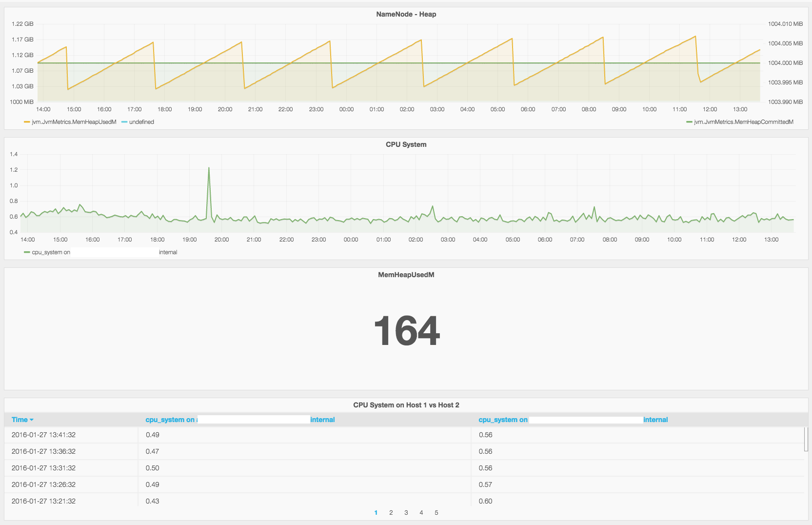Viewport: 812px width, 525px height.
Task: Toggle the undefined series label in the legend
Action: click(x=141, y=122)
